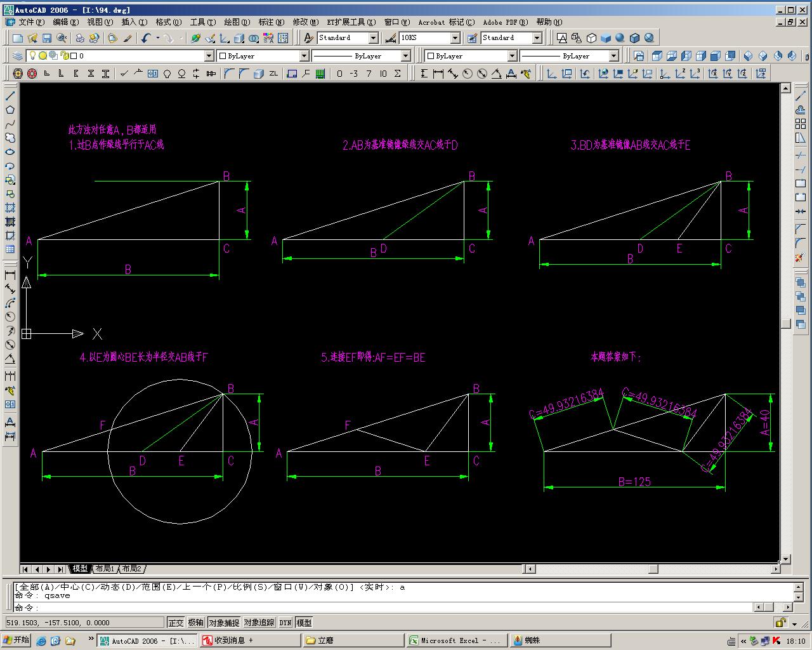Switch to the 收到消息 taskbar window
Screen dimensions: 812x650
click(x=251, y=640)
